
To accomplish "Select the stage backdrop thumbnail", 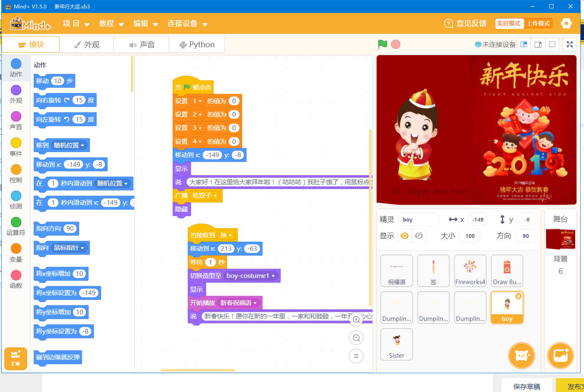I will point(561,239).
